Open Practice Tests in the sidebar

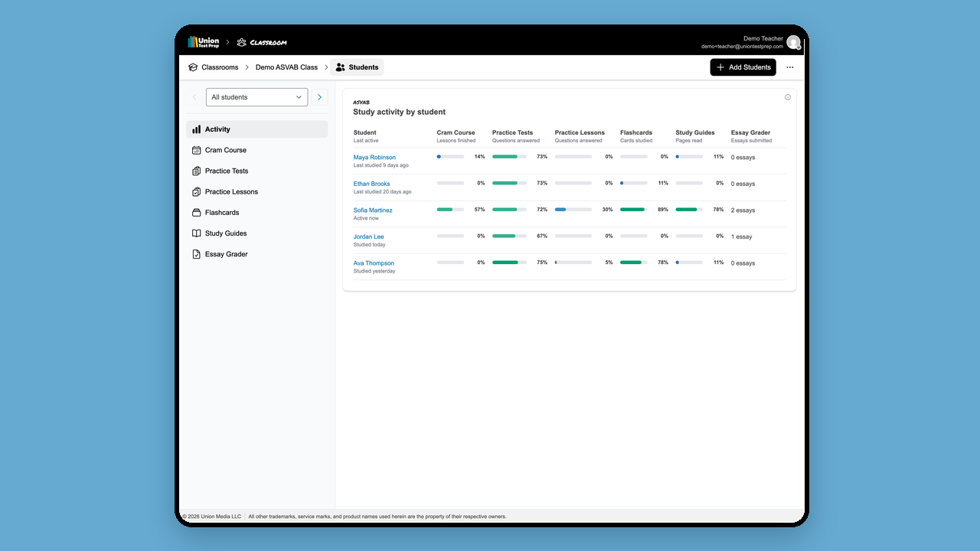click(256, 171)
